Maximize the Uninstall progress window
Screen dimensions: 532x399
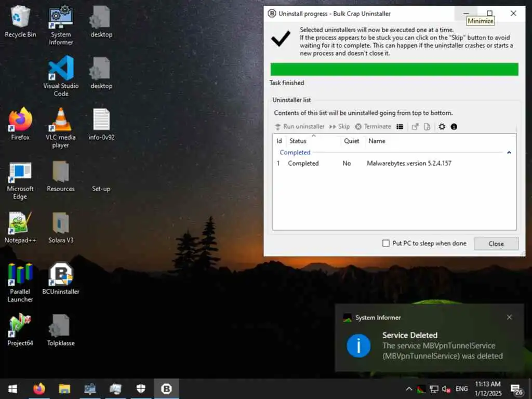489,13
